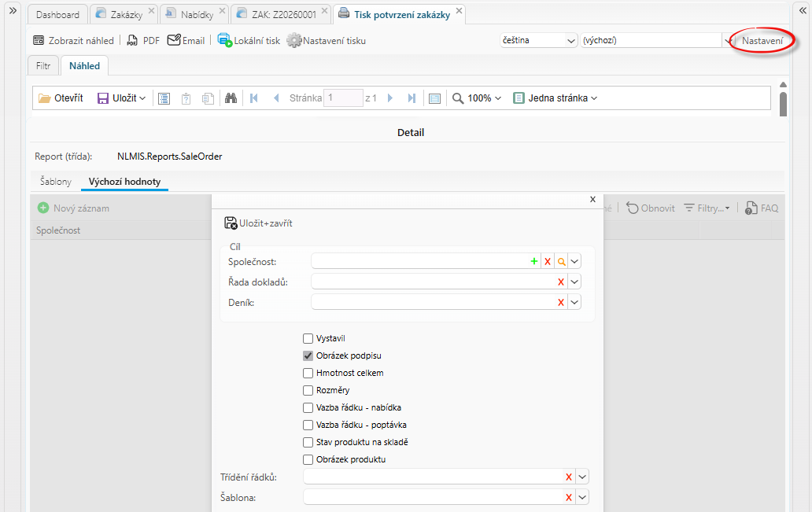
Task: Uncheck Obrázek podpisu checkbox
Action: (x=308, y=355)
